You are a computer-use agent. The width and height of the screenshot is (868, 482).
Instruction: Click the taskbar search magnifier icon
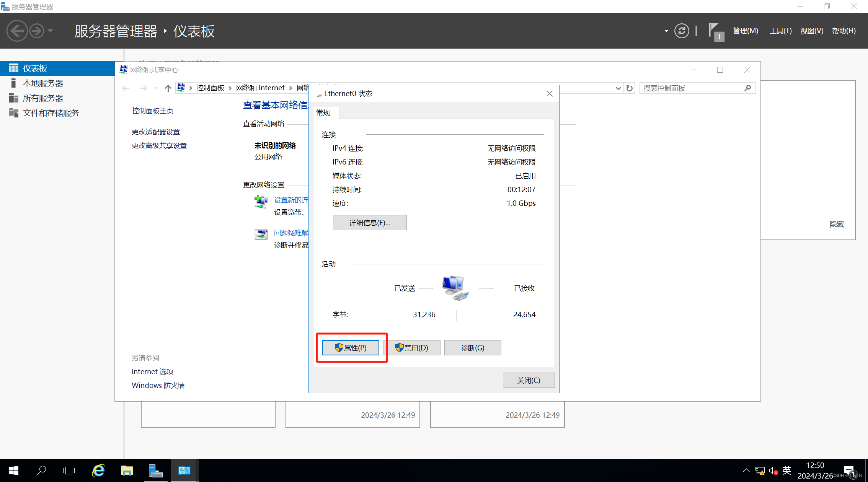click(x=41, y=470)
